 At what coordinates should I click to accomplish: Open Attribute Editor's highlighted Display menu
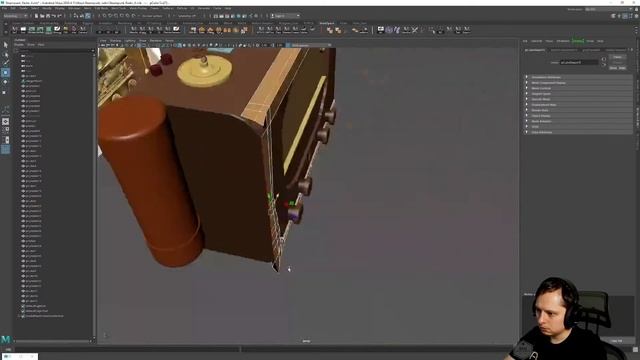click(x=578, y=41)
